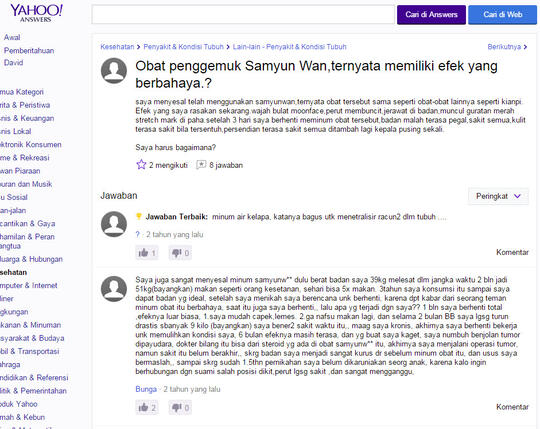Expand the Peringkat sort dropdown

tap(498, 196)
